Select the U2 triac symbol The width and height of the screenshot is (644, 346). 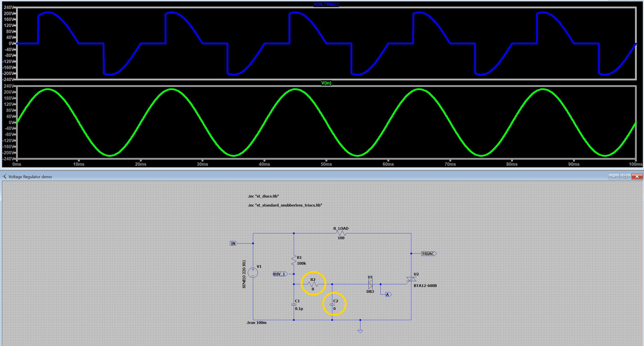click(411, 279)
